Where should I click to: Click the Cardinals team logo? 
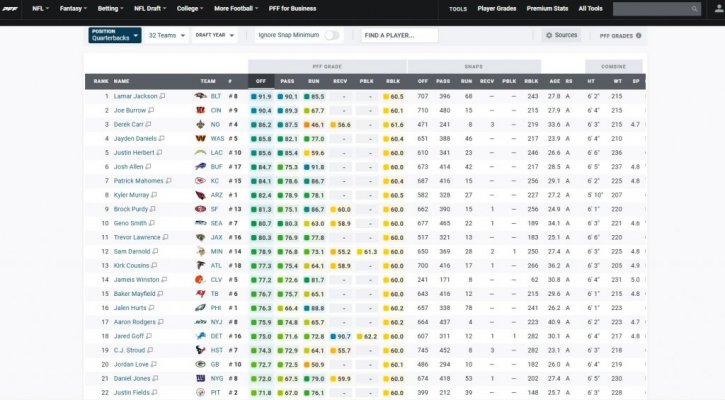[200, 195]
